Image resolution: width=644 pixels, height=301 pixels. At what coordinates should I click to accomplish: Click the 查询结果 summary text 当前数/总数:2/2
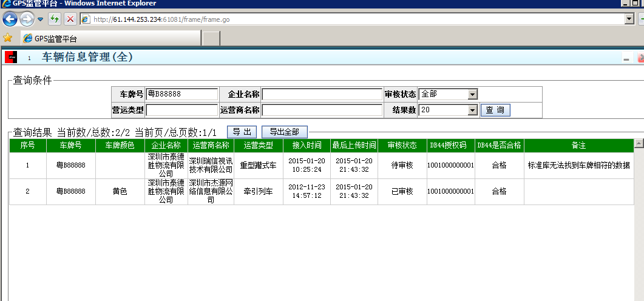93,132
